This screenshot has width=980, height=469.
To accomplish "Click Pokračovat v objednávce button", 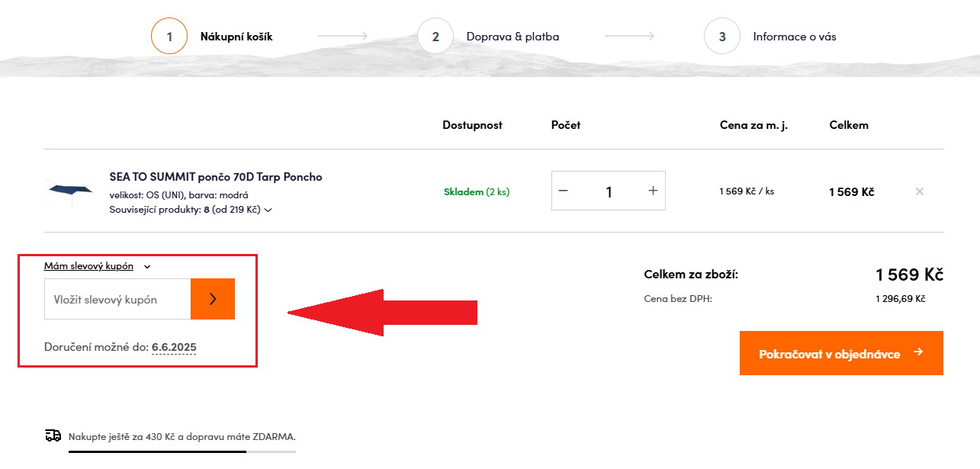I will pyautogui.click(x=841, y=353).
